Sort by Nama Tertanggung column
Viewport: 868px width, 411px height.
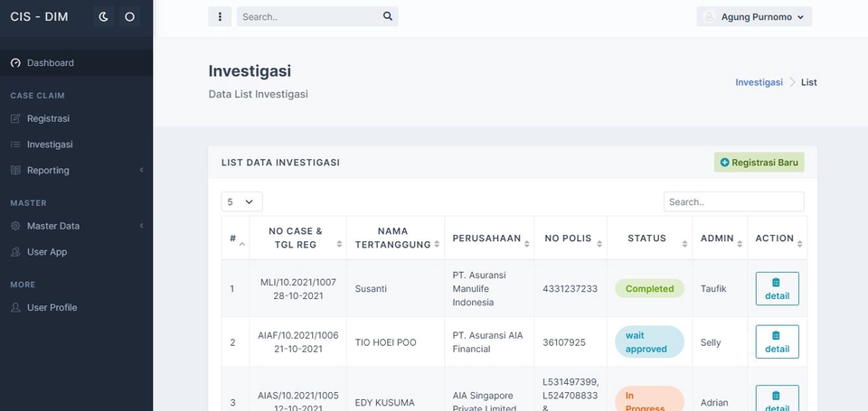395,238
